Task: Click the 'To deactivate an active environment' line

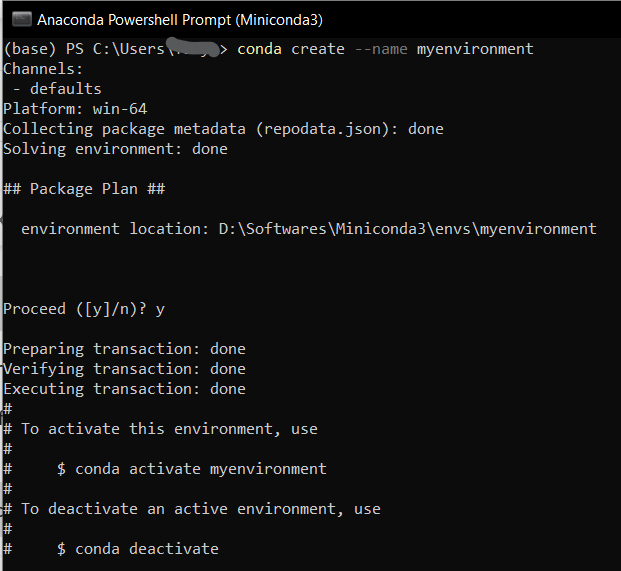Action: [x=200, y=509]
